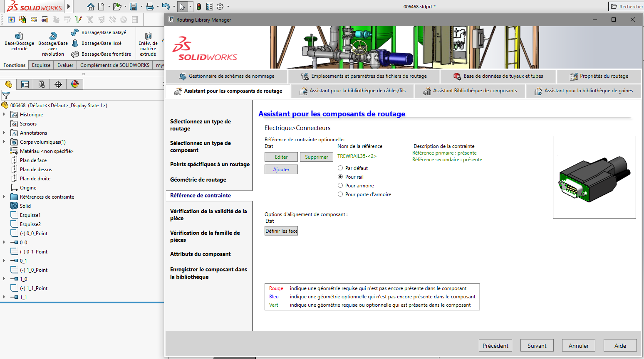This screenshot has height=359, width=644.
Task: Expand the 1_0 tree node
Action: [4, 279]
